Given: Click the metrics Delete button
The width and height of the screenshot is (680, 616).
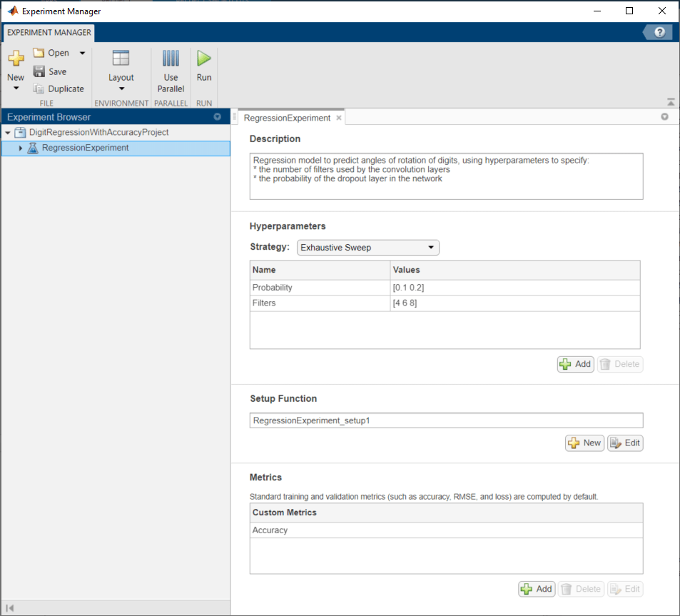Looking at the screenshot, I should pos(581,589).
